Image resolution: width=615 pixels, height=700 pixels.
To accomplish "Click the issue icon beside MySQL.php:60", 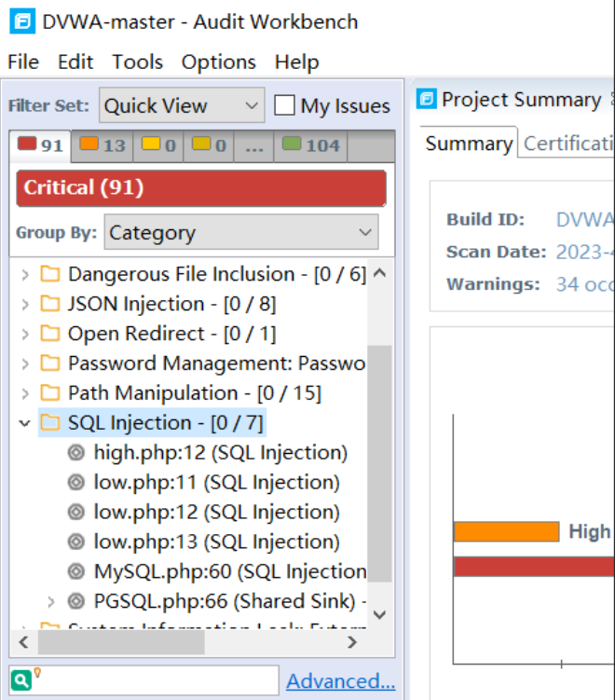I will 76,571.
